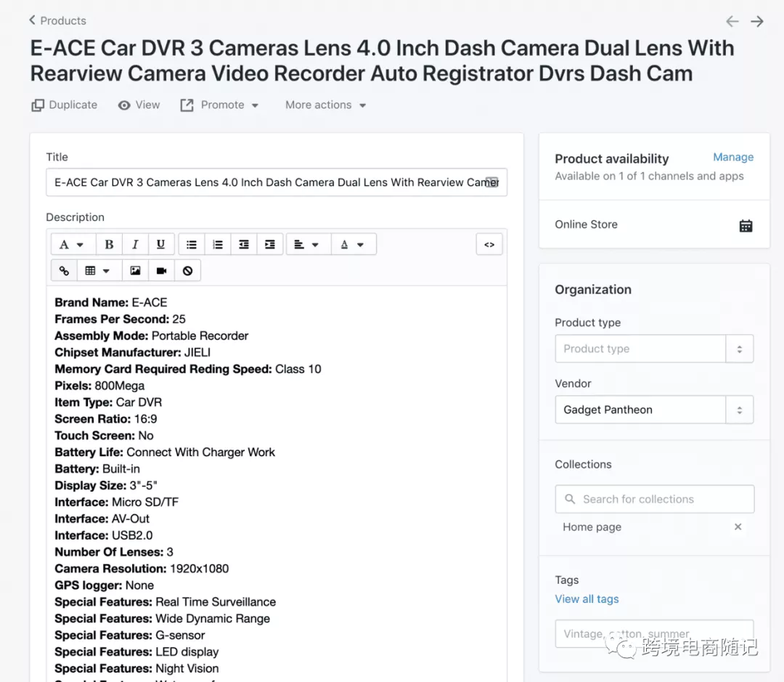Open the Promote dropdown

219,105
